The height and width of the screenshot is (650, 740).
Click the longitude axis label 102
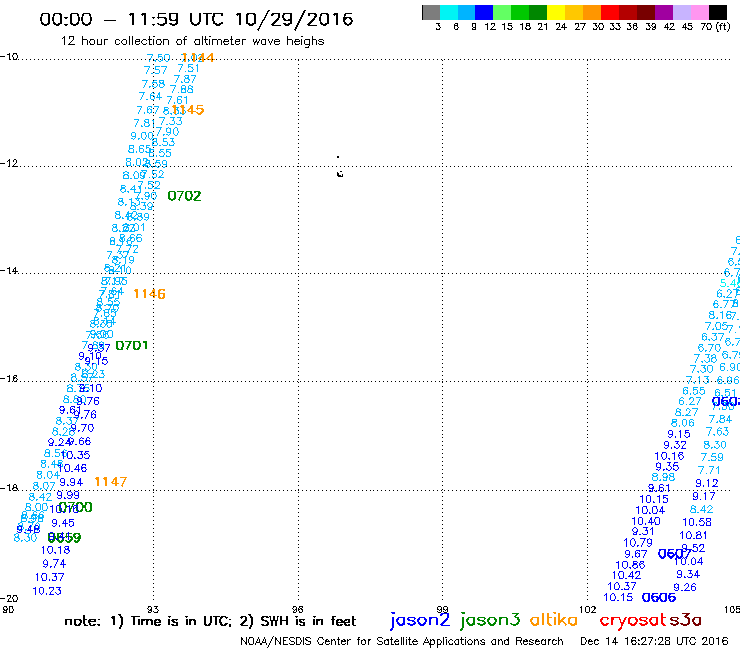[588, 609]
